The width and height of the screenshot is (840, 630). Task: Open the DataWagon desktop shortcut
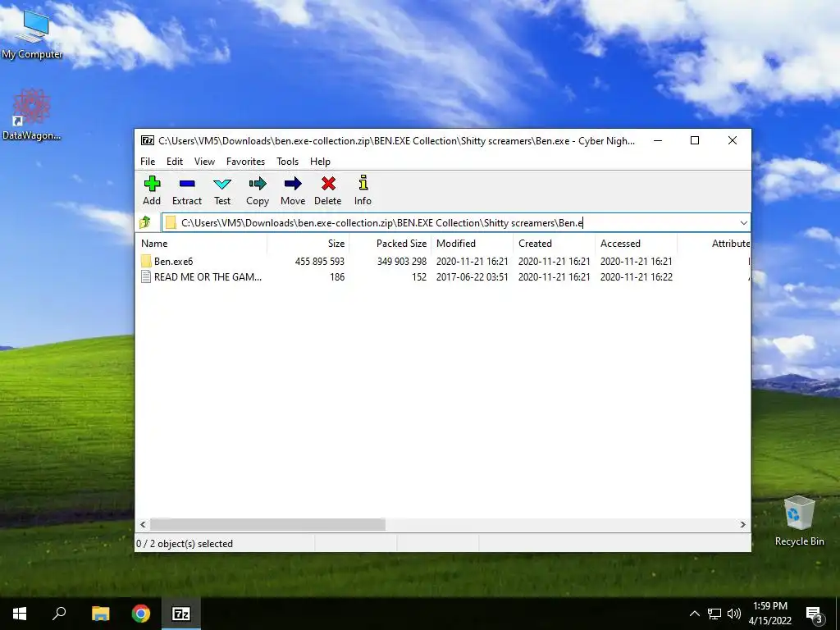point(32,115)
